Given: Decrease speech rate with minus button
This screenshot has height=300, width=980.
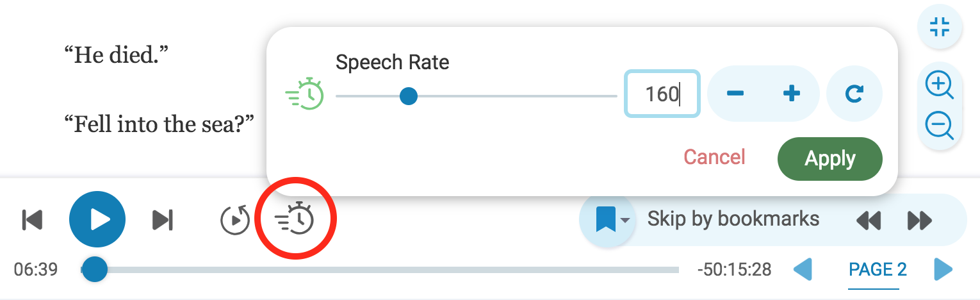Looking at the screenshot, I should [735, 94].
